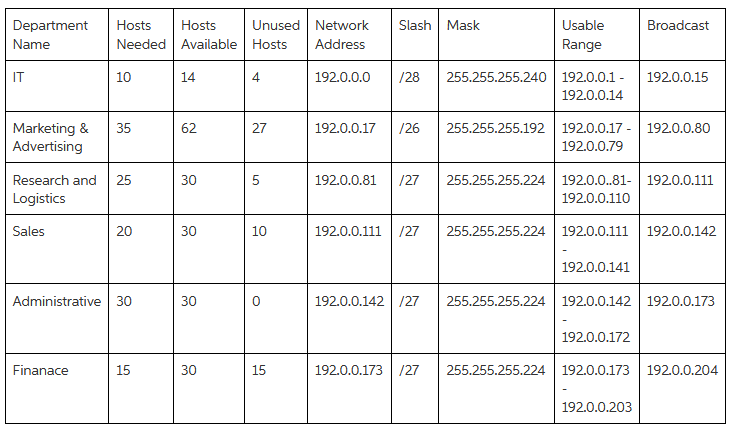Select the "Broadcast" column header
Image resolution: width=737 pixels, height=430 pixels.
pyautogui.click(x=677, y=26)
